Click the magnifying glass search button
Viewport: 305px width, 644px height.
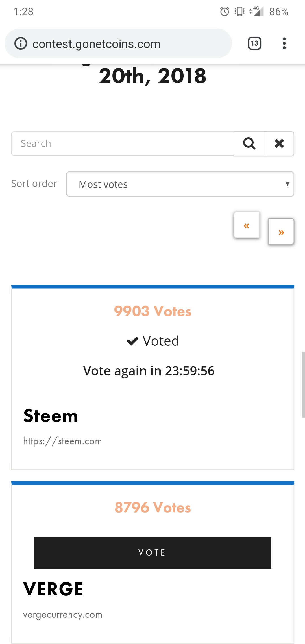pyautogui.click(x=249, y=144)
